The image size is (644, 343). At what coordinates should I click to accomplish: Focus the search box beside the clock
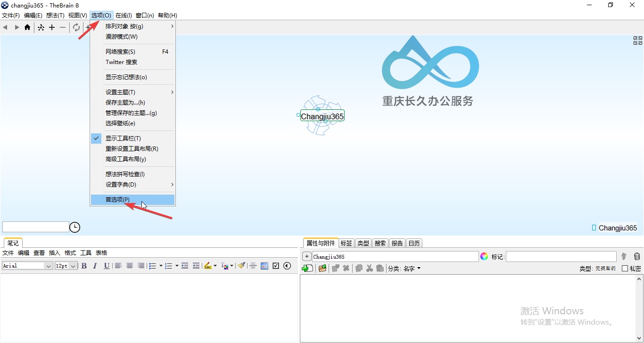tap(36, 227)
